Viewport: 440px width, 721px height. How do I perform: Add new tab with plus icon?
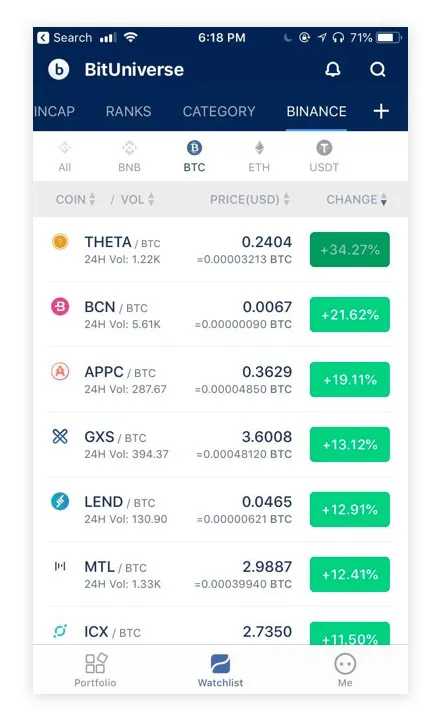(381, 111)
